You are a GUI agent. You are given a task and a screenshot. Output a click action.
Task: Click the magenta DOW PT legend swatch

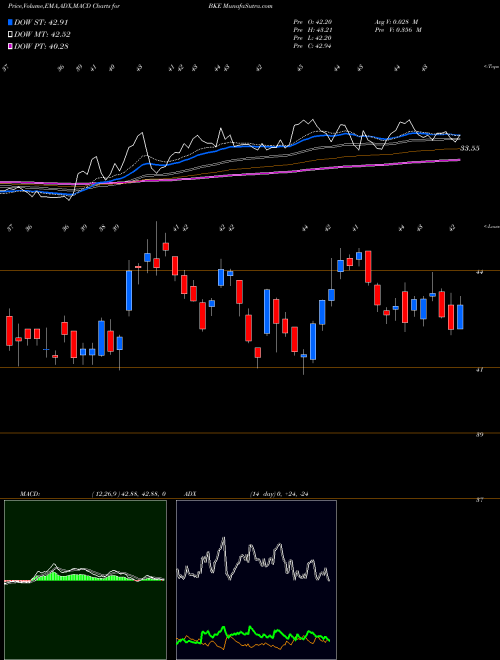point(10,46)
